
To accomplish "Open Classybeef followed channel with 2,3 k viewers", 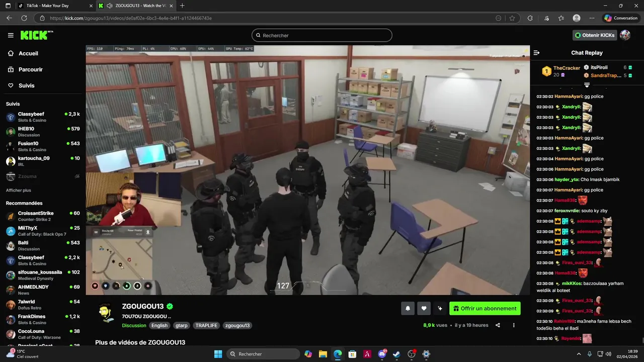I will coord(43,117).
